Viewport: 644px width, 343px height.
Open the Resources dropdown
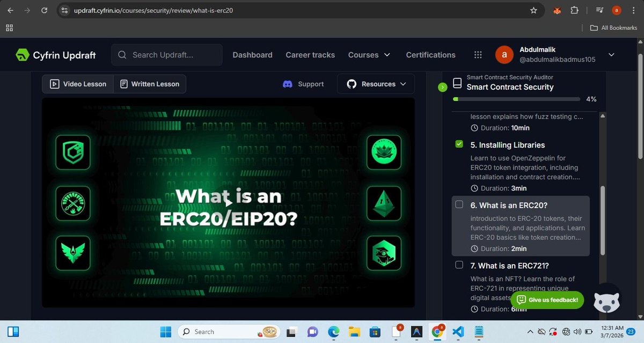coord(376,84)
